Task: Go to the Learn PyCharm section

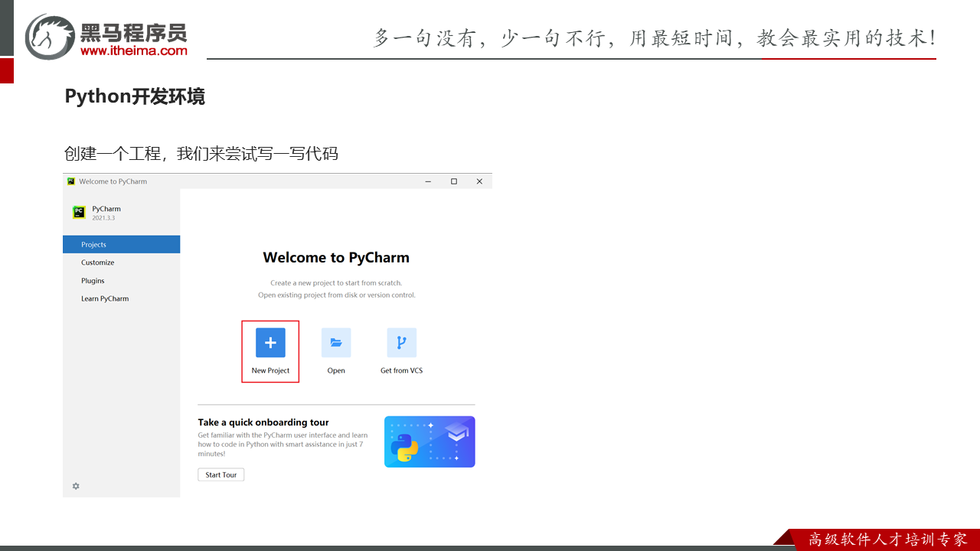Action: [105, 298]
